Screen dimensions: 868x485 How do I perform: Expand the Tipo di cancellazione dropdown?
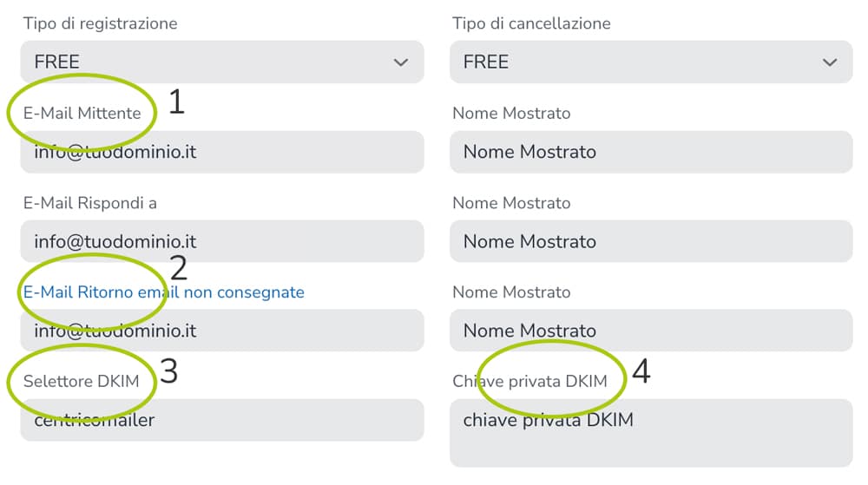point(651,62)
